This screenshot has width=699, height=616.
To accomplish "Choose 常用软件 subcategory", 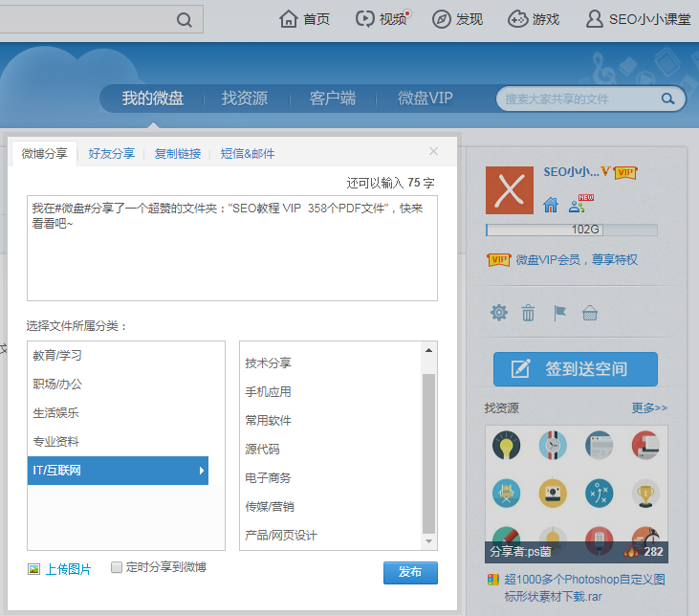I will point(268,420).
